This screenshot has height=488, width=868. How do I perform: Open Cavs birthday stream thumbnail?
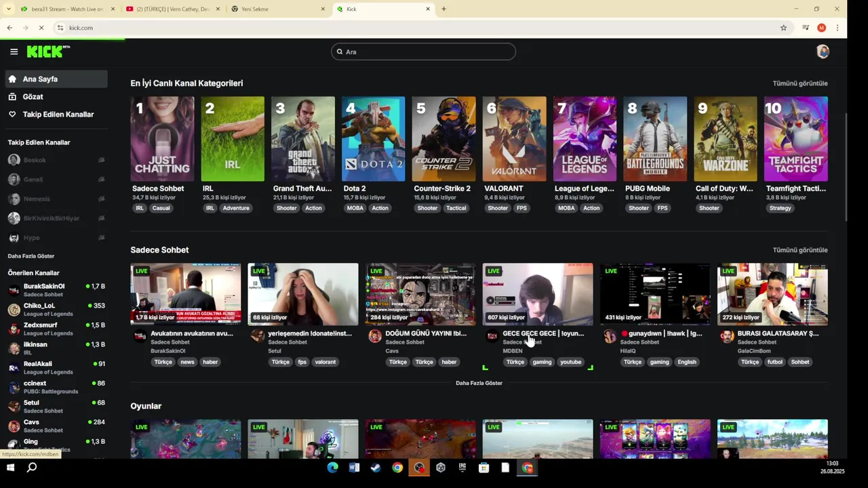(420, 294)
